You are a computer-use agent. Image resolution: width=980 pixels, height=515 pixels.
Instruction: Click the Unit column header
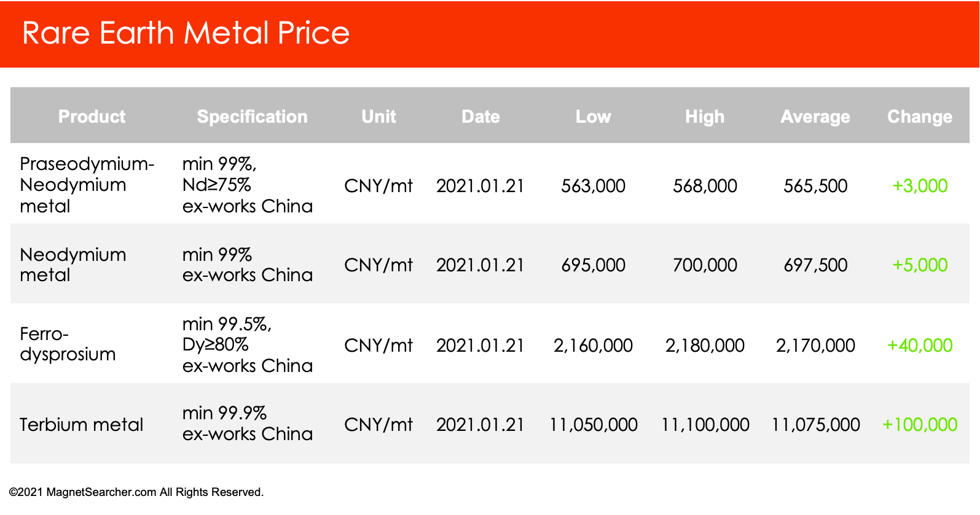(378, 117)
